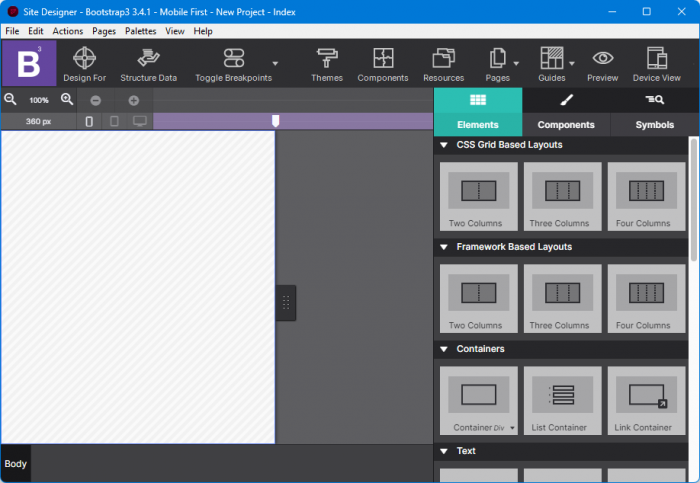Toggle the desktop monitor breakpoint view

point(139,121)
